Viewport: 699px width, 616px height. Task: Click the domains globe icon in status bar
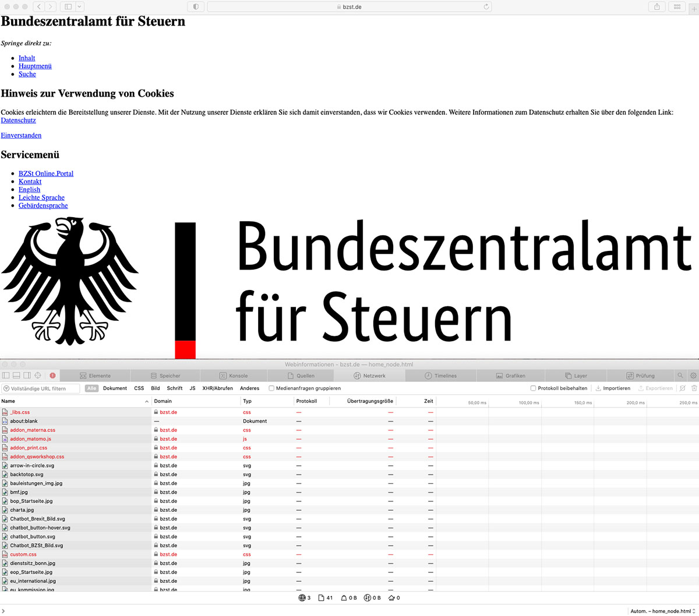(x=303, y=597)
